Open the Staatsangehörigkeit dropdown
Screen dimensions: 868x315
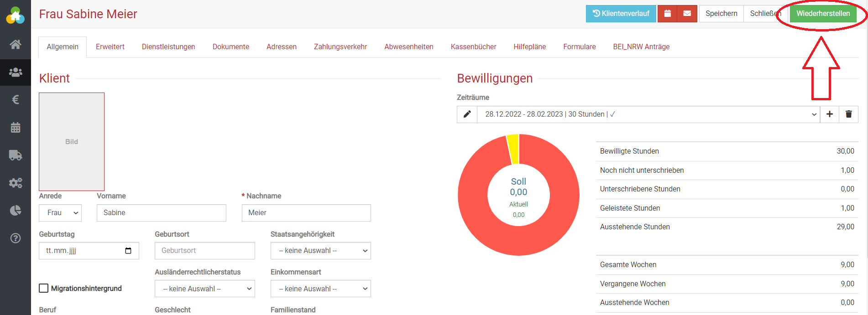[320, 251]
